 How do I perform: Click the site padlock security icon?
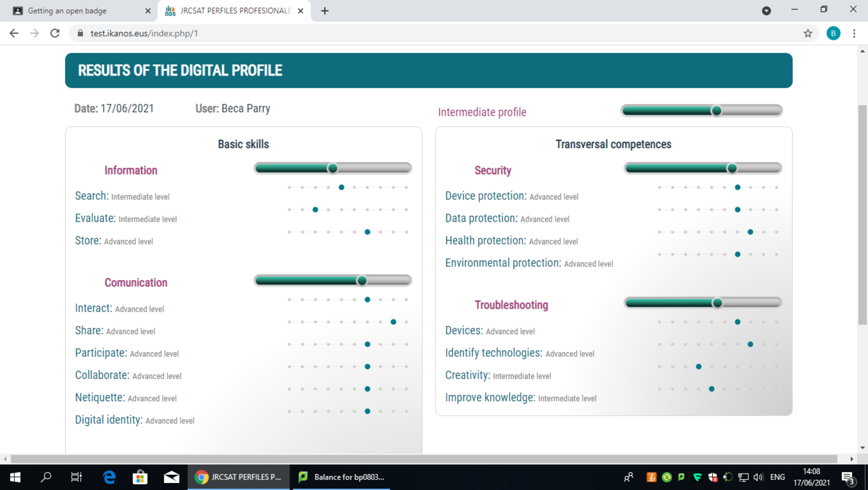point(80,33)
